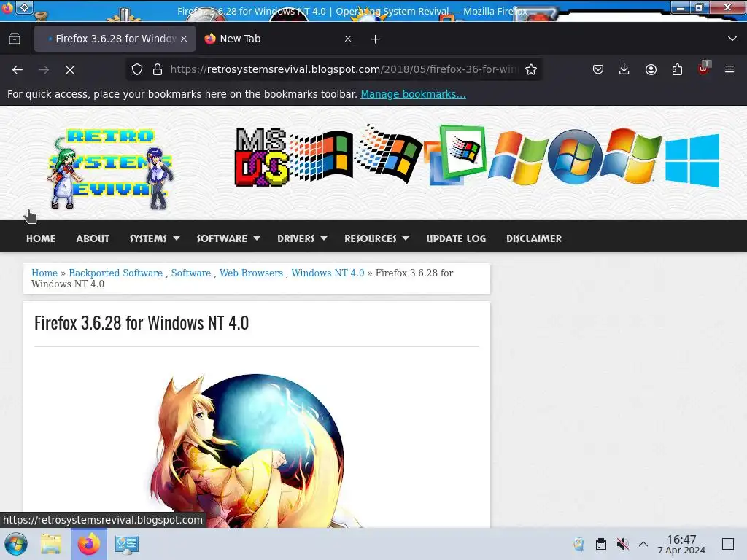Viewport: 747px width, 560px height.
Task: Open tracking protection shield icon
Action: [137, 69]
